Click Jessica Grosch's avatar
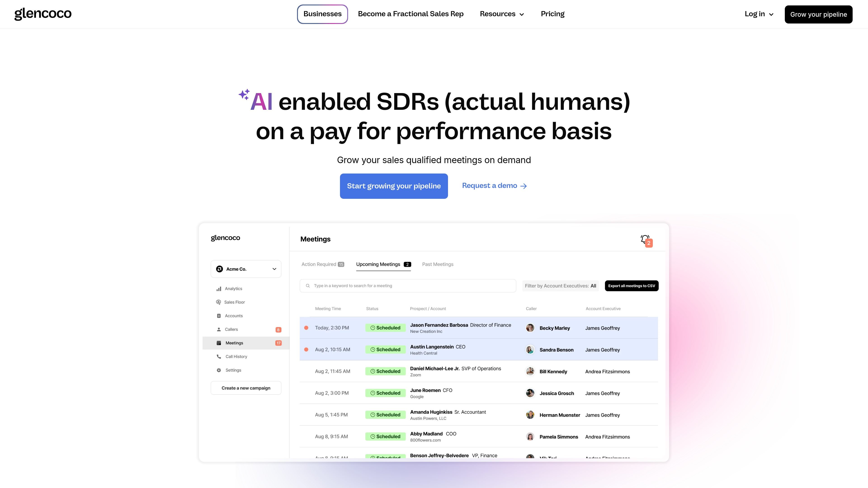The image size is (868, 488). (x=530, y=393)
